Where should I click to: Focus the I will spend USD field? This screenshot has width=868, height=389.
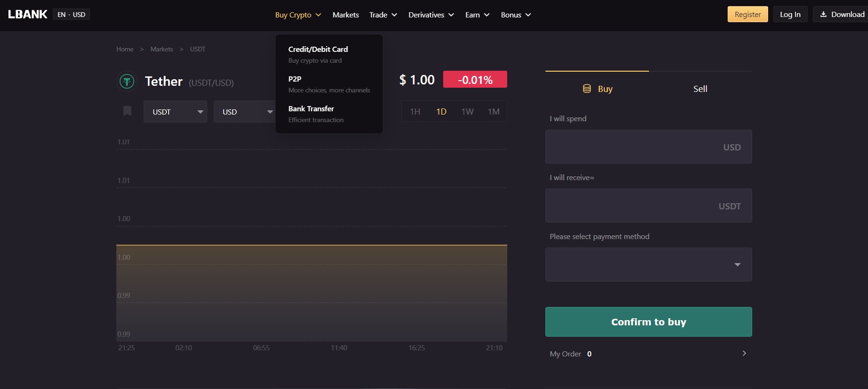[649, 147]
